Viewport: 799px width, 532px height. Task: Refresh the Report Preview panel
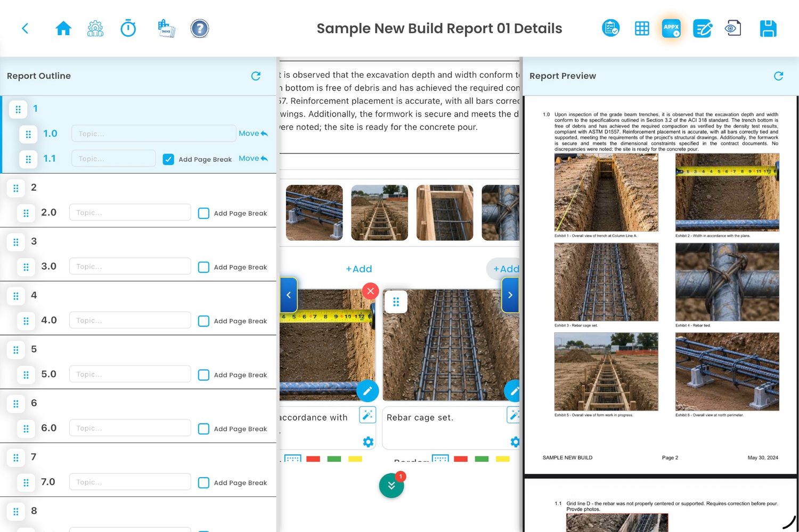coord(778,76)
